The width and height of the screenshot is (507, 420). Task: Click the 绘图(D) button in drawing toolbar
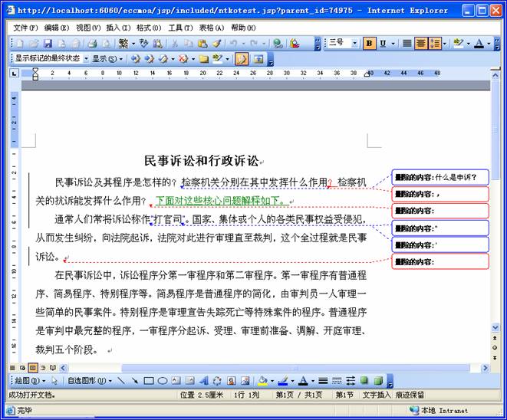coord(25,380)
